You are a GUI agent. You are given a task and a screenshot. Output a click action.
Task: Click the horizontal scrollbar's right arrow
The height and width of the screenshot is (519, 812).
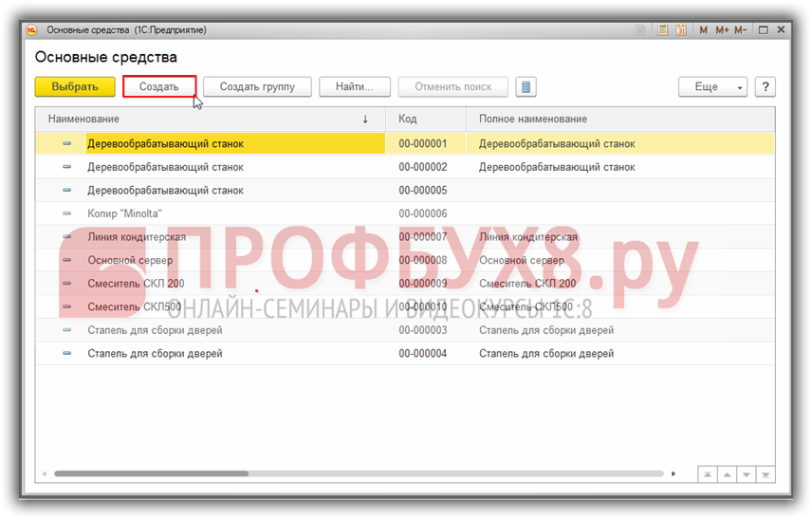[674, 473]
